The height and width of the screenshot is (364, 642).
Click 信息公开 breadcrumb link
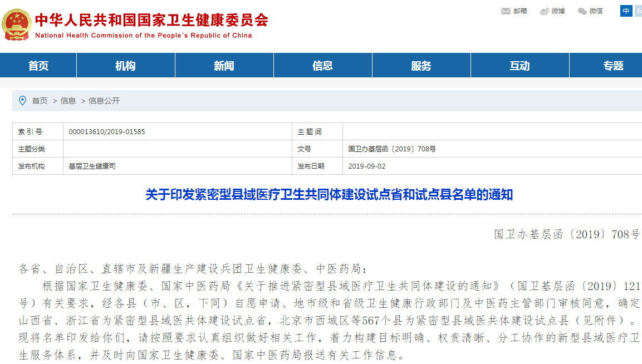click(x=104, y=101)
